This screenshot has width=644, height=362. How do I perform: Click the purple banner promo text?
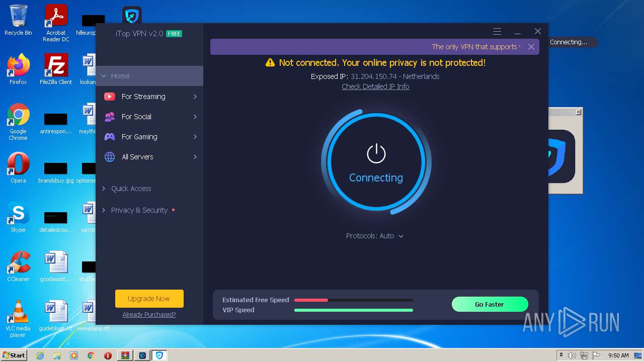[476, 47]
